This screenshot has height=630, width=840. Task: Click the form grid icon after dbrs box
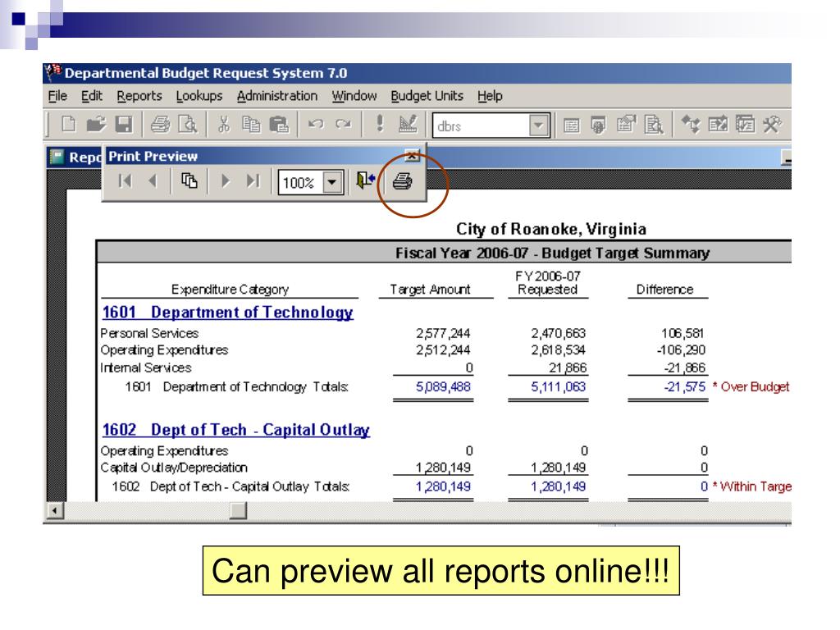(x=571, y=126)
